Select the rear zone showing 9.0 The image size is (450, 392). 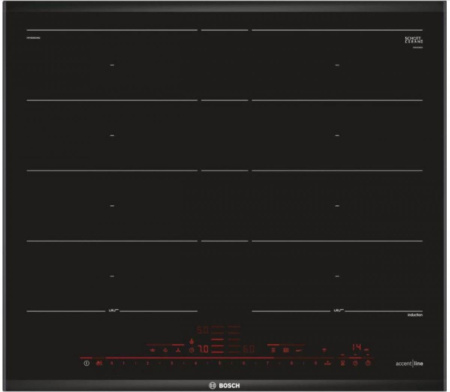click(x=203, y=330)
